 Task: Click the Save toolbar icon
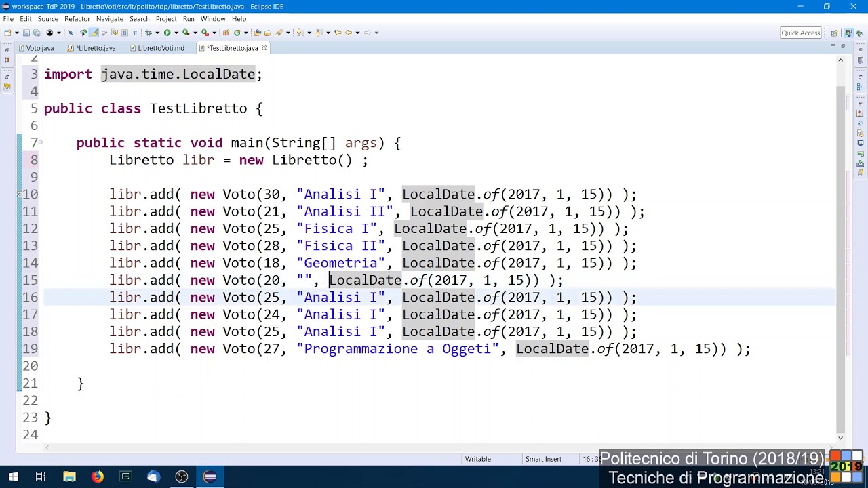click(x=26, y=33)
